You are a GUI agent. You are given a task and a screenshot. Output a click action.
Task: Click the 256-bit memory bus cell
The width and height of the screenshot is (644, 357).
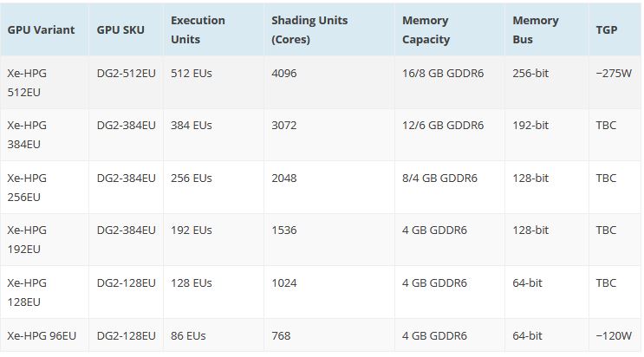530,74
